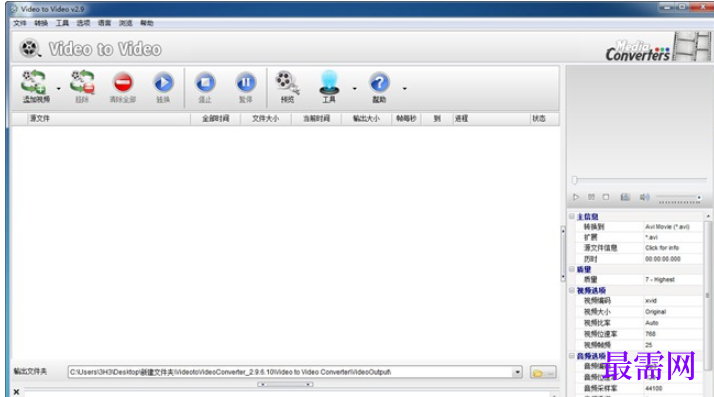Open the 预览 (Preview) film reel icon
This screenshot has height=397, width=714.
[x=287, y=82]
